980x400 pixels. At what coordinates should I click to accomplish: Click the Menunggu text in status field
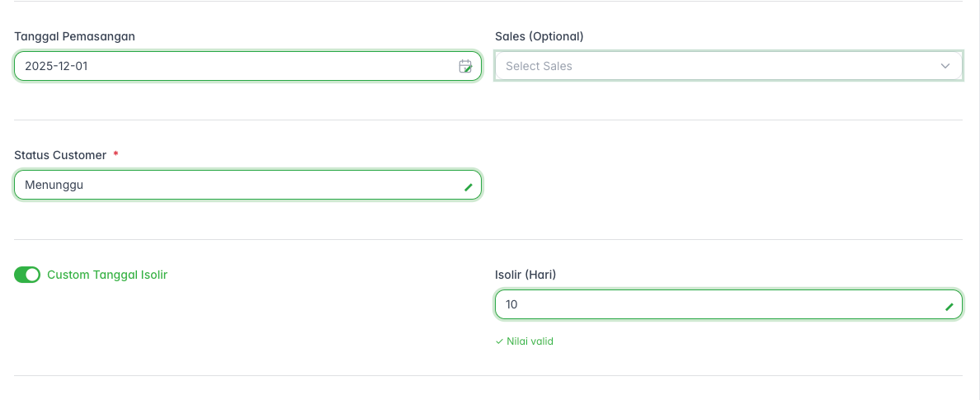tap(54, 185)
